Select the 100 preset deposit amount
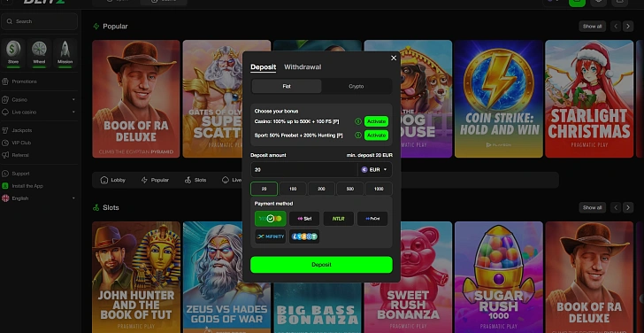 coord(293,190)
